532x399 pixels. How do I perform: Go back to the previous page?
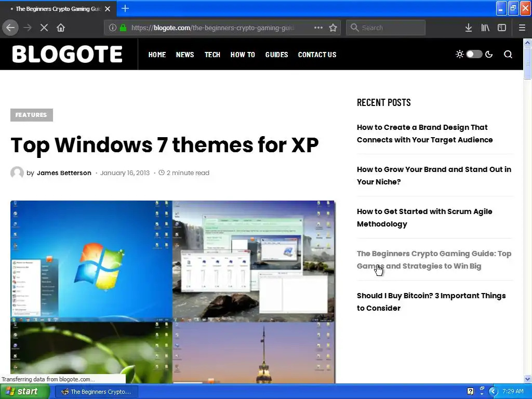[10, 28]
